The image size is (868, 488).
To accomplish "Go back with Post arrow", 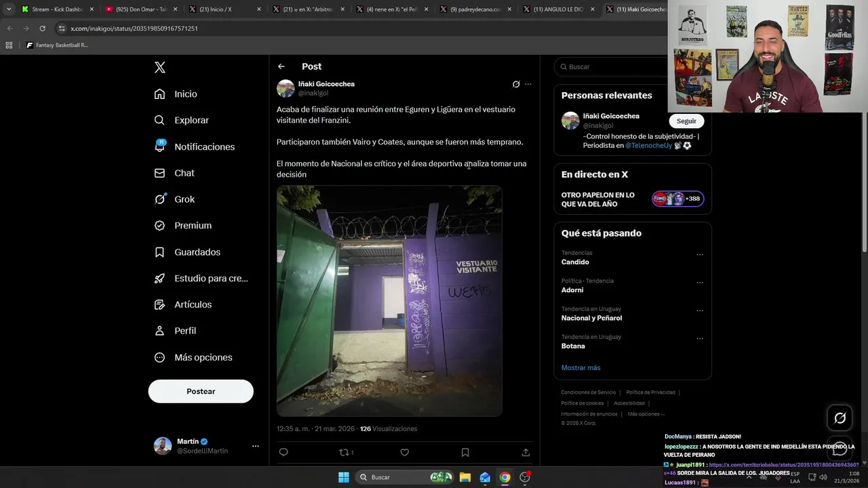I will [x=281, y=66].
